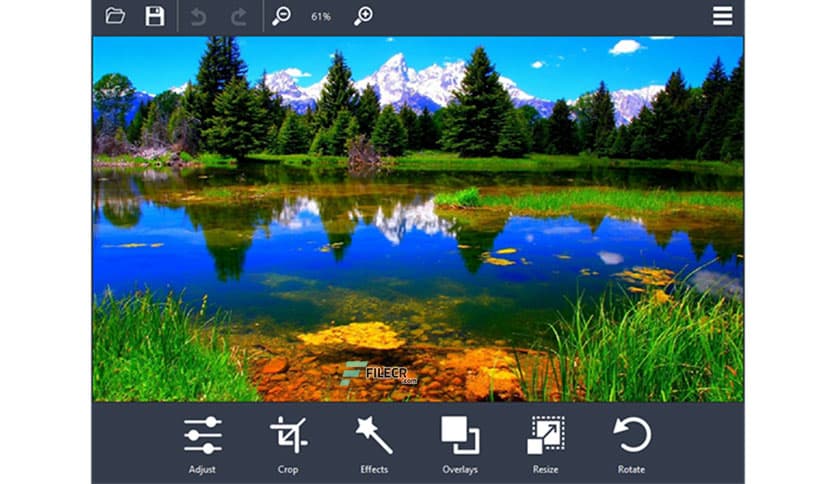The width and height of the screenshot is (836, 484).
Task: Click the landscape photo on the canvas
Action: point(418,219)
